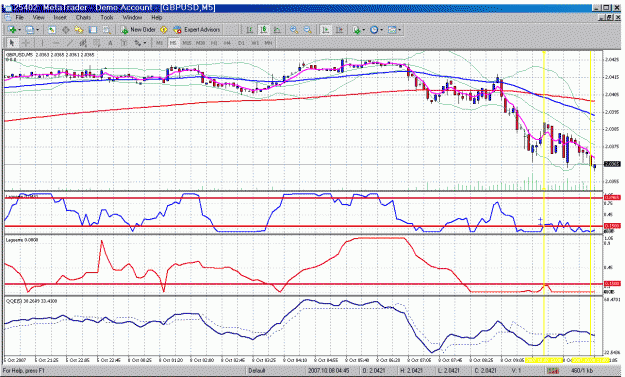Show the Navigator panel icon

point(79,29)
